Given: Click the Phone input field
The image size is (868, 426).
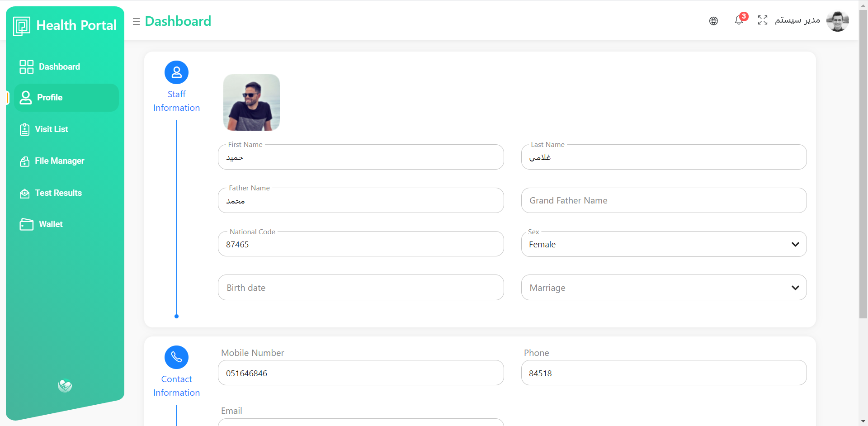Looking at the screenshot, I should 664,373.
